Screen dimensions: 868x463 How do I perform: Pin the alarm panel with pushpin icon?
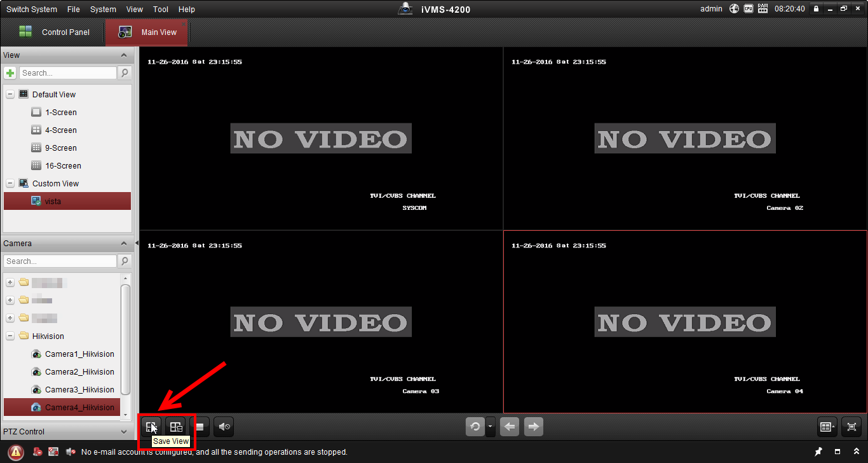(819, 452)
